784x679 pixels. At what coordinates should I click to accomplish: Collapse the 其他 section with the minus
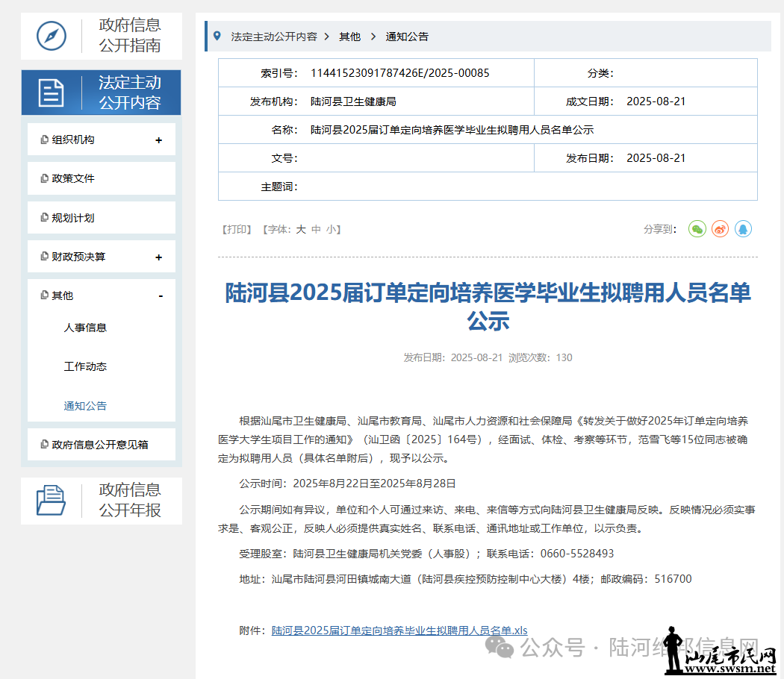point(161,296)
